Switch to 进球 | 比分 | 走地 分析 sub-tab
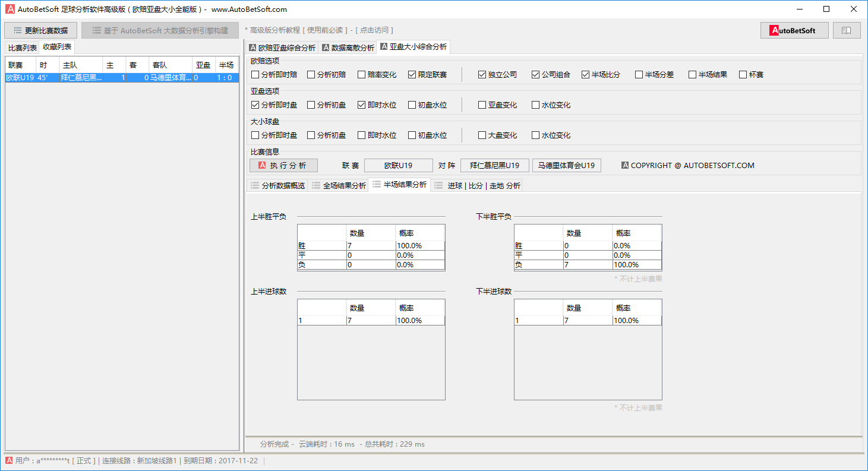The height and width of the screenshot is (471, 868). tap(477, 185)
